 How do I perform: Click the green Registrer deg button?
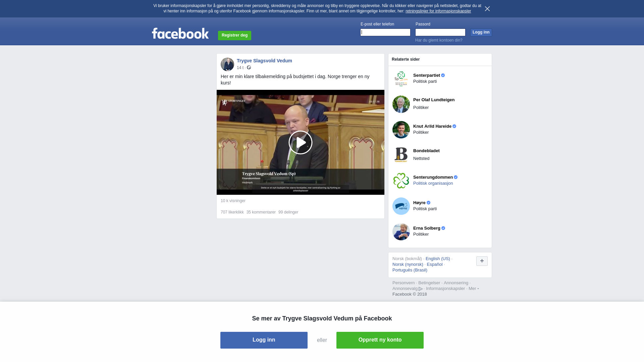tap(234, 36)
